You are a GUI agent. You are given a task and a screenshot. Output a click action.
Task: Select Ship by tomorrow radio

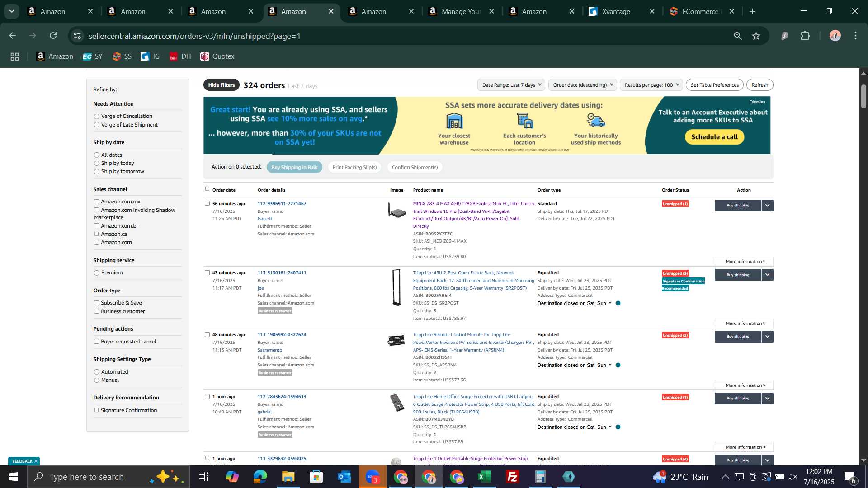coord(96,172)
